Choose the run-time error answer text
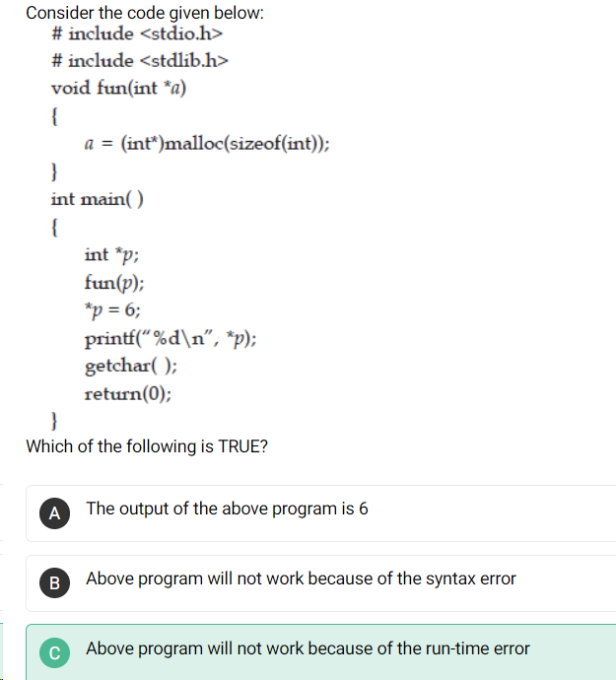616x680 pixels. click(308, 648)
